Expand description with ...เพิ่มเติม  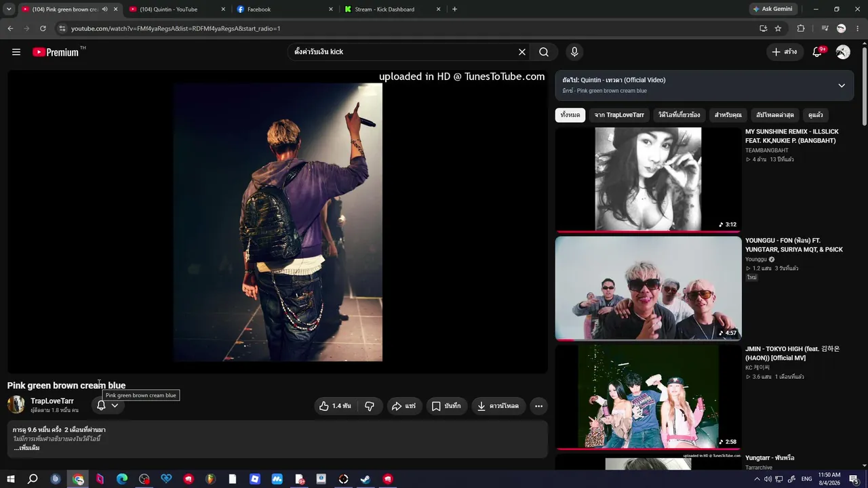click(27, 448)
